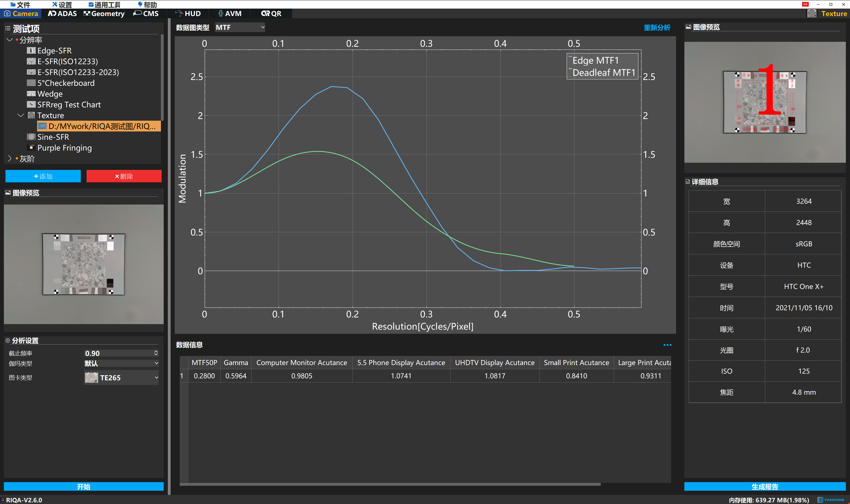Open the 伽玛类型 默认 dropdown

click(121, 363)
